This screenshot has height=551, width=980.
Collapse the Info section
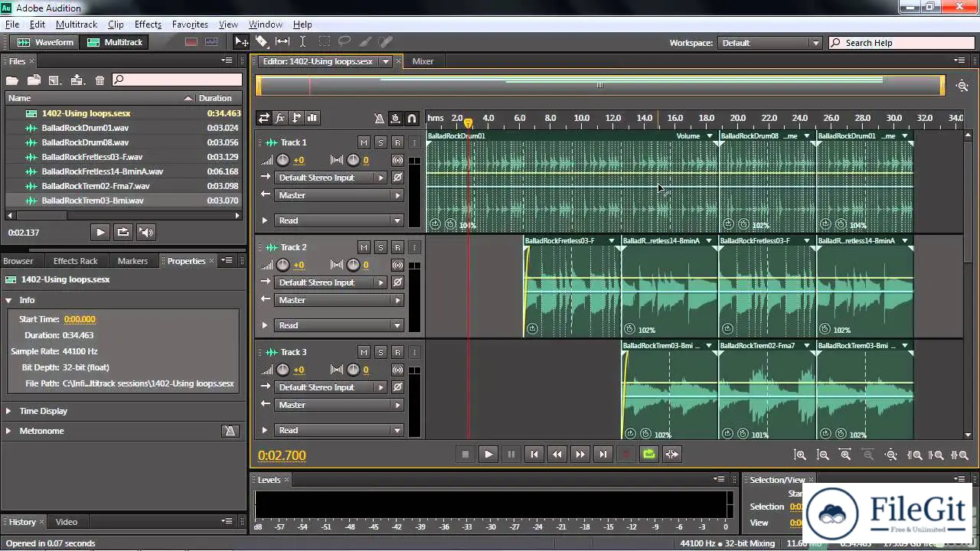coord(8,300)
